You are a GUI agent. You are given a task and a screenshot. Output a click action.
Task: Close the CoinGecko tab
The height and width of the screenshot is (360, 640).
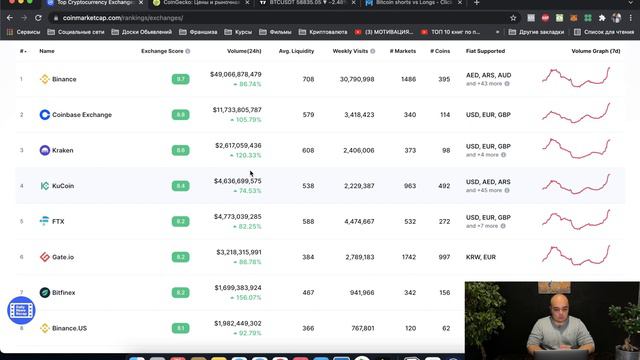[x=247, y=3]
